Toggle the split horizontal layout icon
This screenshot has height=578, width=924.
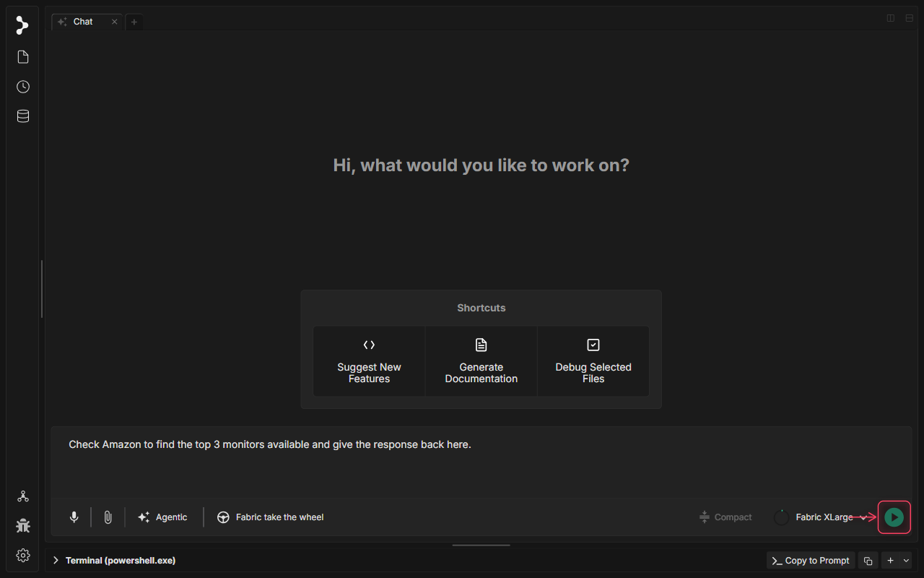910,18
